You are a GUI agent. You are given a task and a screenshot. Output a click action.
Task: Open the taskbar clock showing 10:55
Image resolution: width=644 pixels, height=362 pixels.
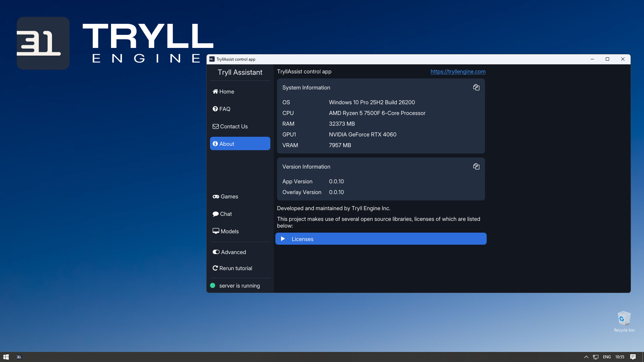point(620,357)
